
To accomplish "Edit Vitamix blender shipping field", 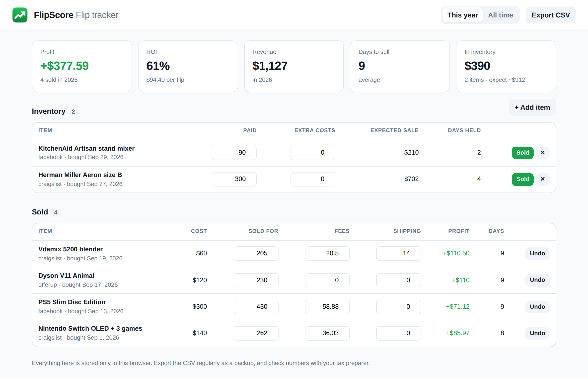I will [x=398, y=253].
